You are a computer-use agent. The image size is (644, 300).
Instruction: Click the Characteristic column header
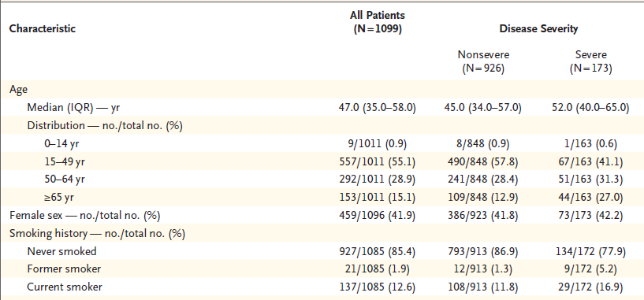[x=43, y=28]
